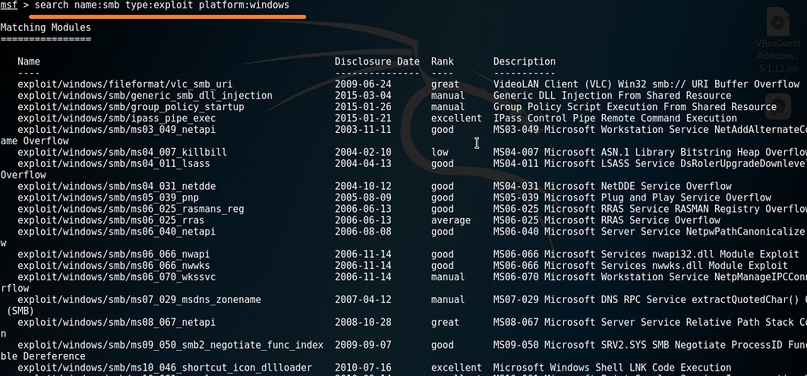Screen dimensions: 807x376
Task: Click the msf prompt text
Action: click(9, 5)
